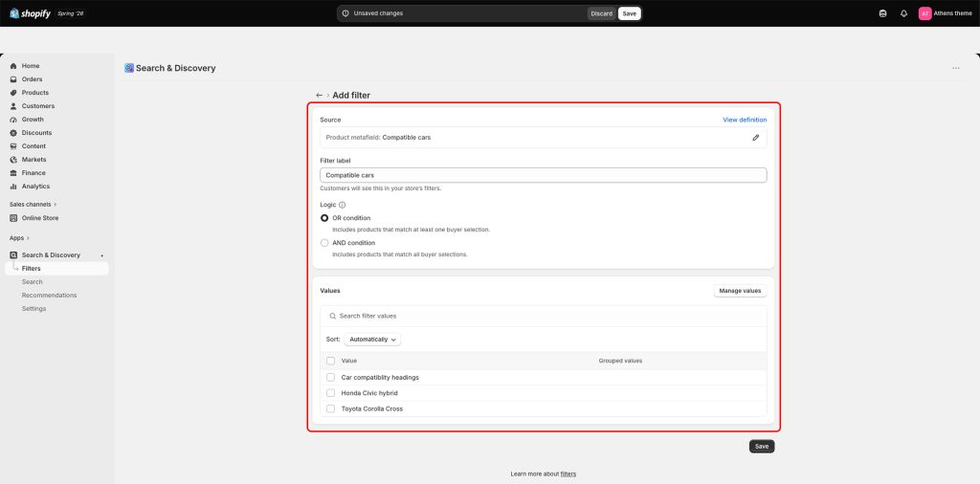
Task: Edit source with the pencil icon
Action: pos(756,138)
